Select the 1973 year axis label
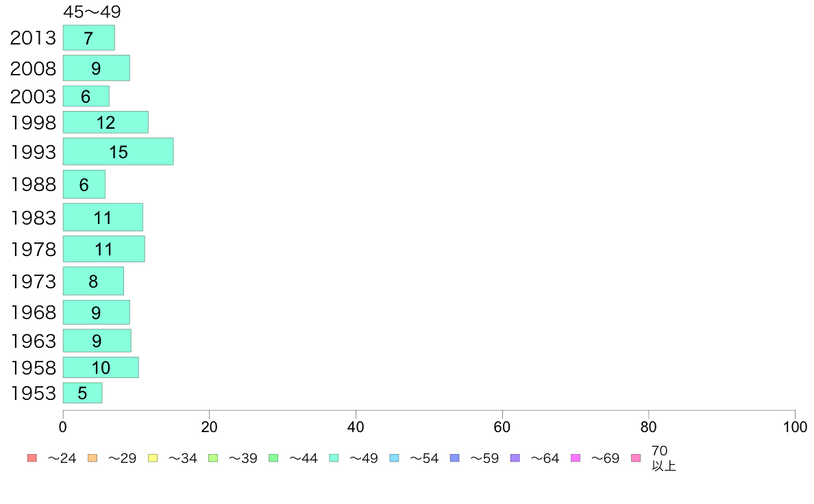This screenshot has height=504, width=814. (x=33, y=281)
